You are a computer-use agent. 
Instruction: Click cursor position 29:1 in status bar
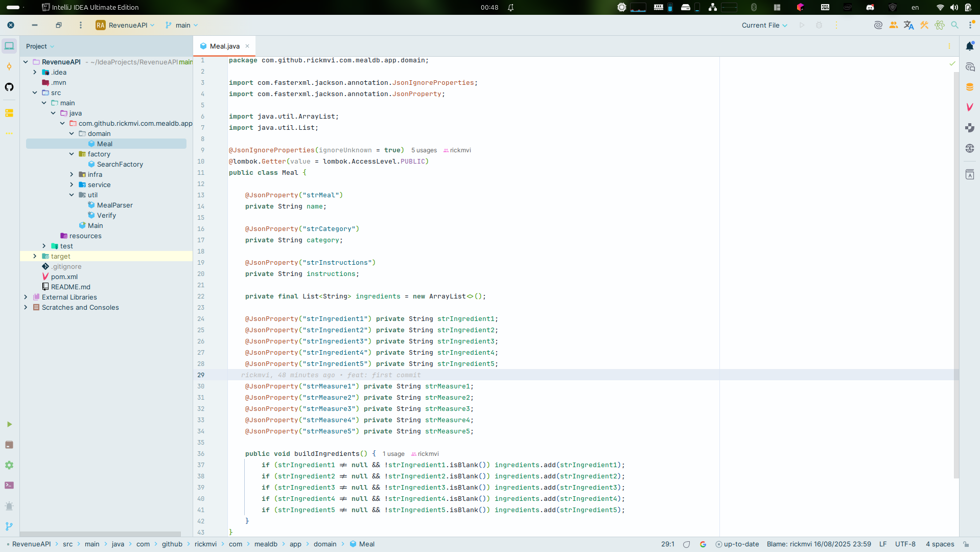point(667,544)
